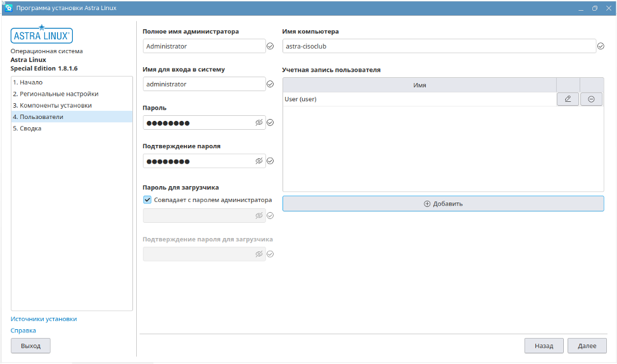Click validation checkmark beside the Пароль field

[x=270, y=123]
